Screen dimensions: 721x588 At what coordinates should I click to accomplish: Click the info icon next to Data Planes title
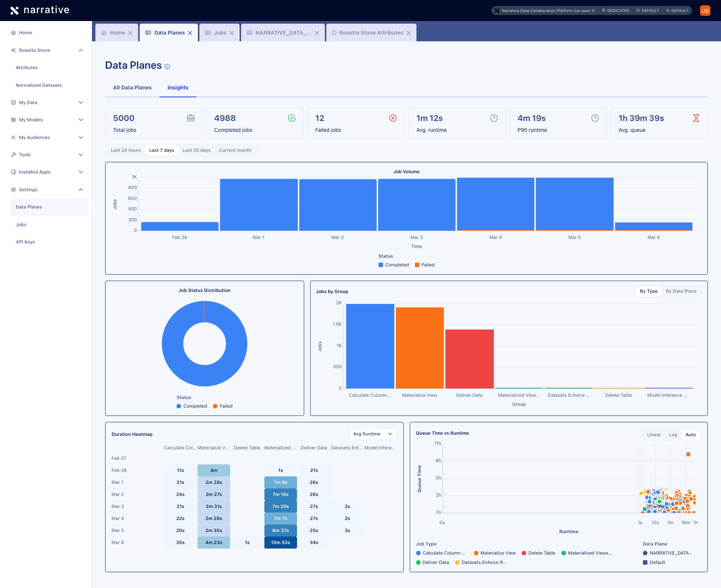pos(167,66)
